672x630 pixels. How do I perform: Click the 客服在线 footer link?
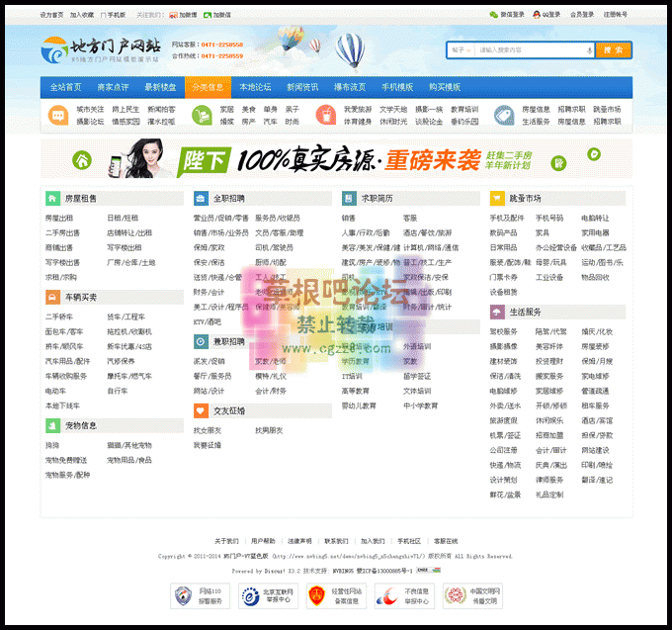pos(446,541)
